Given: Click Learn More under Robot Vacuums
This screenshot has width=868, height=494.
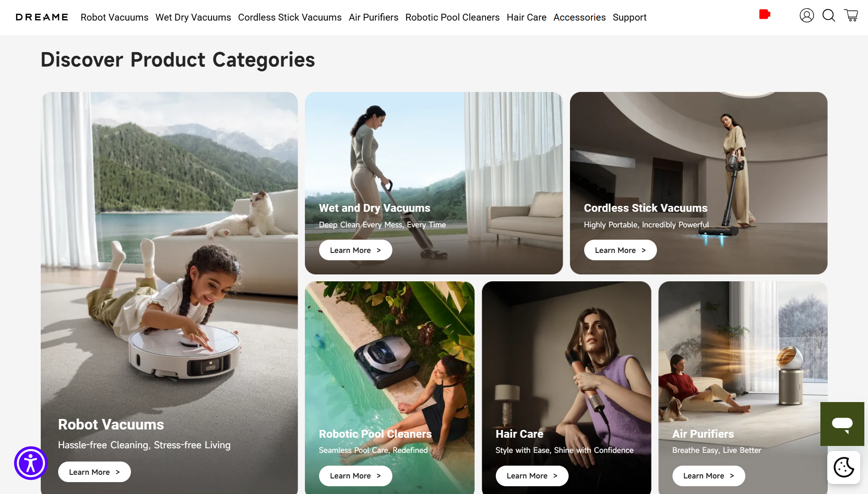Looking at the screenshot, I should [94, 472].
